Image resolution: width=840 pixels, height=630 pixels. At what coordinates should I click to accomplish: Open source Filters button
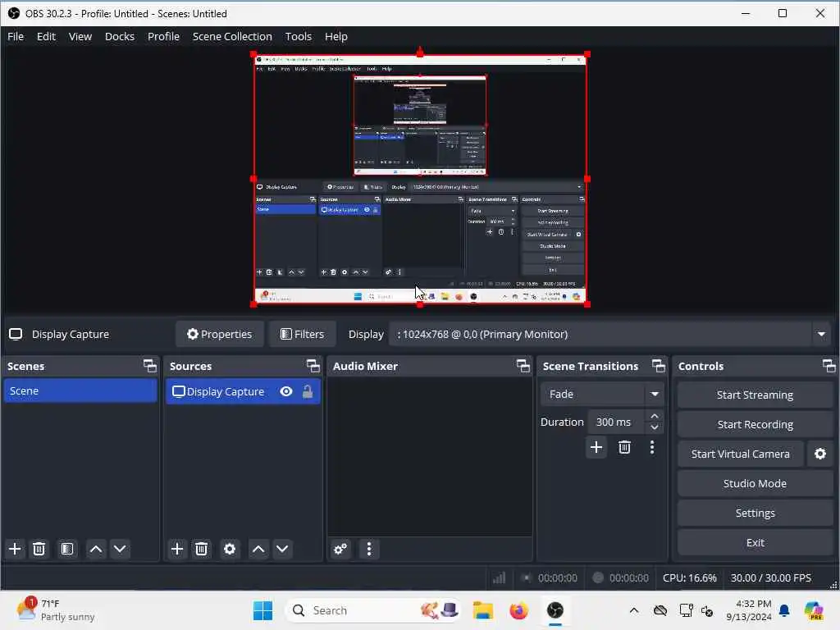(302, 335)
